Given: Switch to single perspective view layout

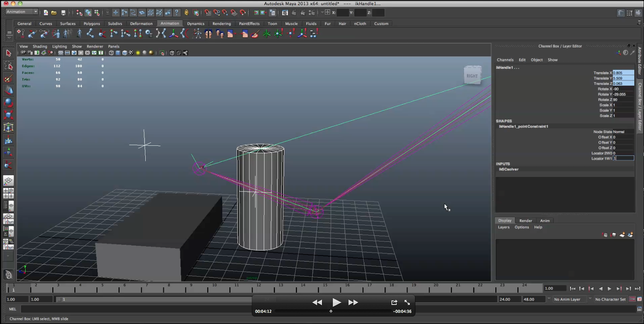Looking at the screenshot, I should pyautogui.click(x=8, y=181).
